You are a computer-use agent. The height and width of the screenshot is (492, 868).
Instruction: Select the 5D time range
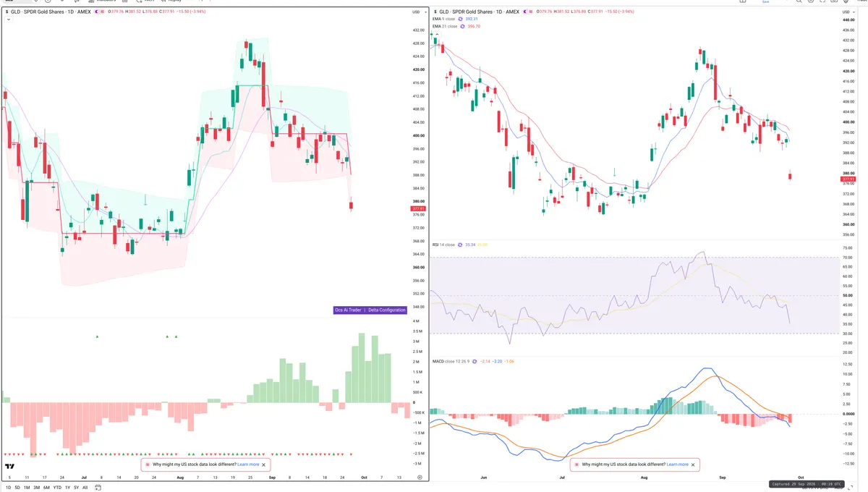pos(17,488)
